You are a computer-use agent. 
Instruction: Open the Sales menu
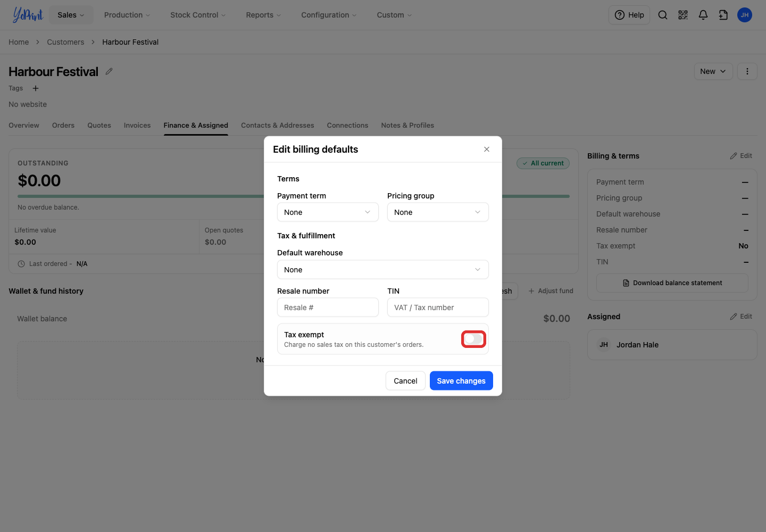click(71, 15)
